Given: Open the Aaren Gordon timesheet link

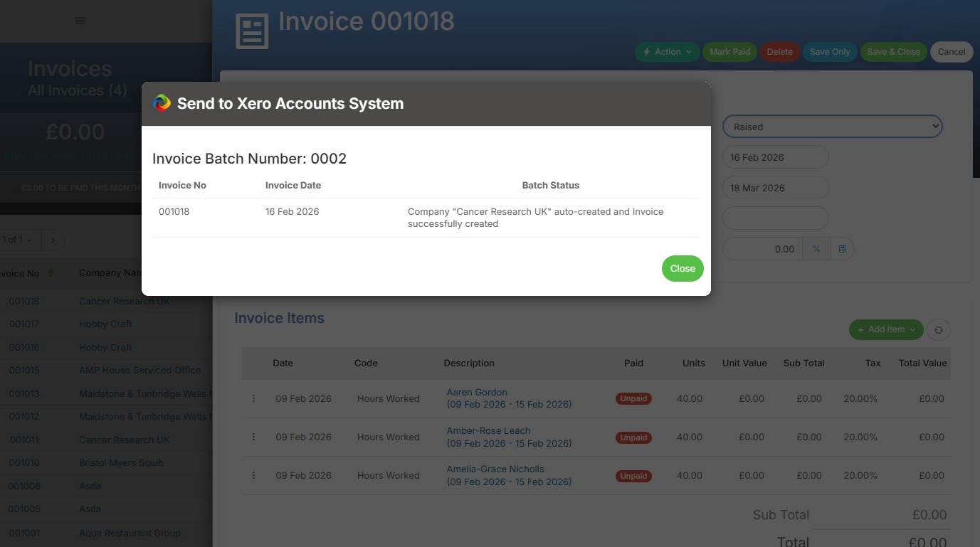Looking at the screenshot, I should pyautogui.click(x=509, y=398).
